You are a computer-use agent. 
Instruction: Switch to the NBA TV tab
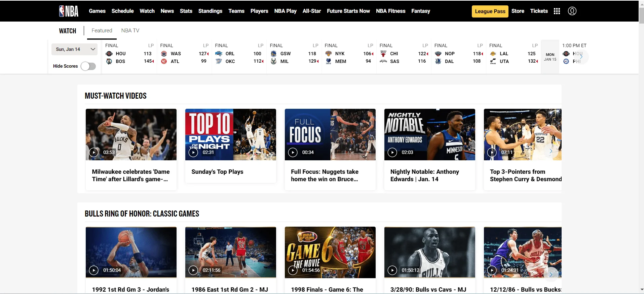point(130,30)
